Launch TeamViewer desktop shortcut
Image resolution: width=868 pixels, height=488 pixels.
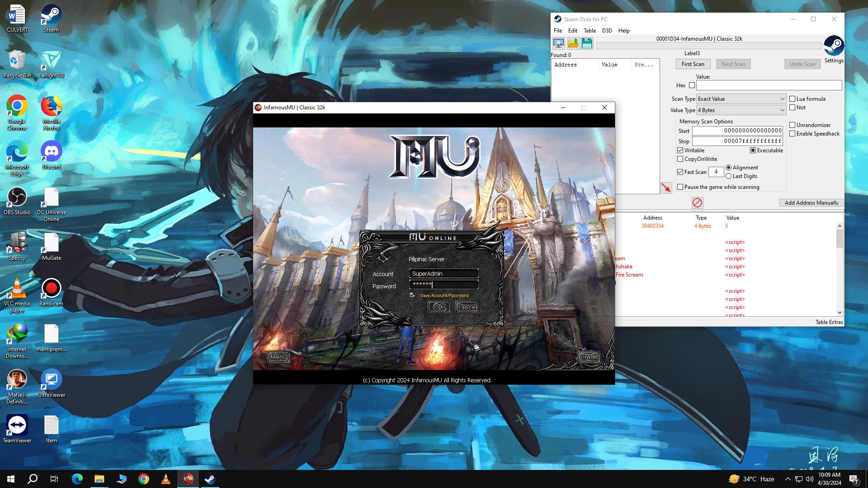click(x=17, y=429)
